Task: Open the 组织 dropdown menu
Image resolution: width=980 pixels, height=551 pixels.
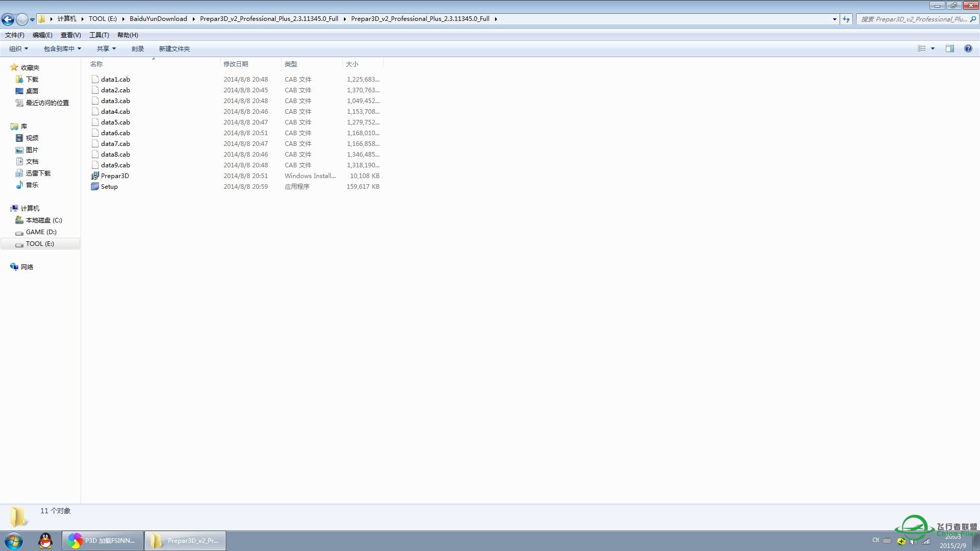Action: click(18, 49)
